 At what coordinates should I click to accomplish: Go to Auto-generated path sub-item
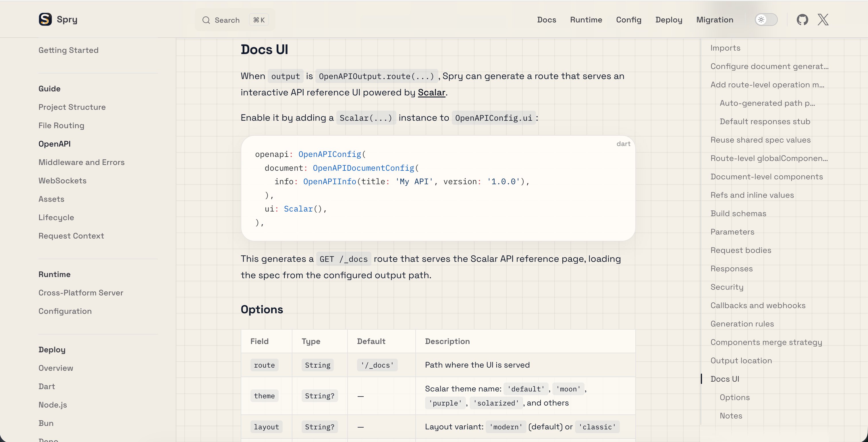coord(767,103)
